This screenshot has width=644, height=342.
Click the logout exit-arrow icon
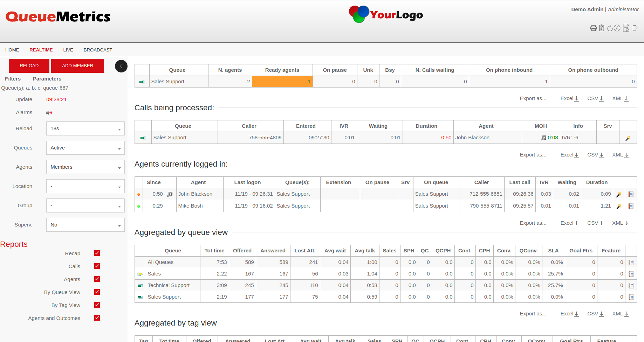635,28
